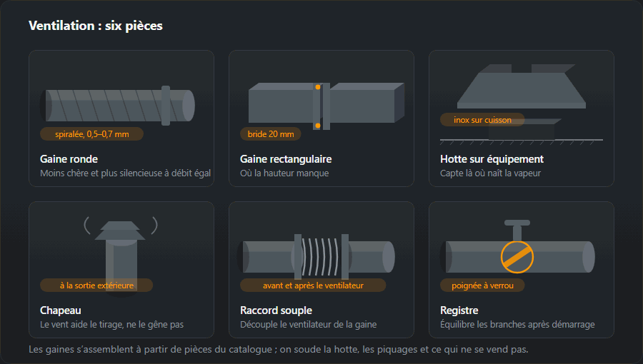Click the 'poignée à verrou' badge

pyautogui.click(x=482, y=285)
